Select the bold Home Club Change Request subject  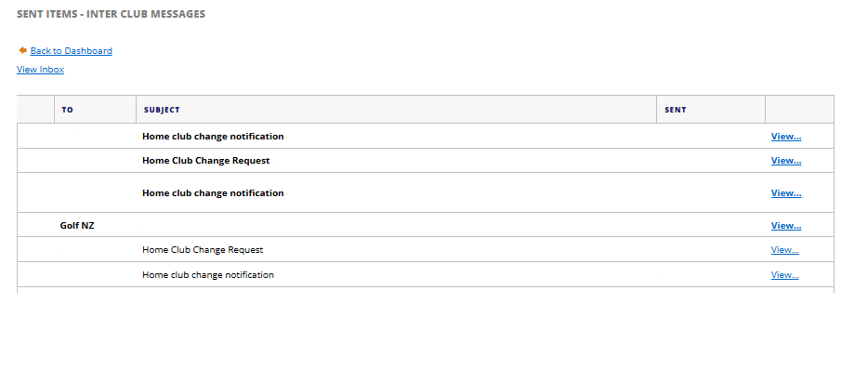tap(206, 161)
